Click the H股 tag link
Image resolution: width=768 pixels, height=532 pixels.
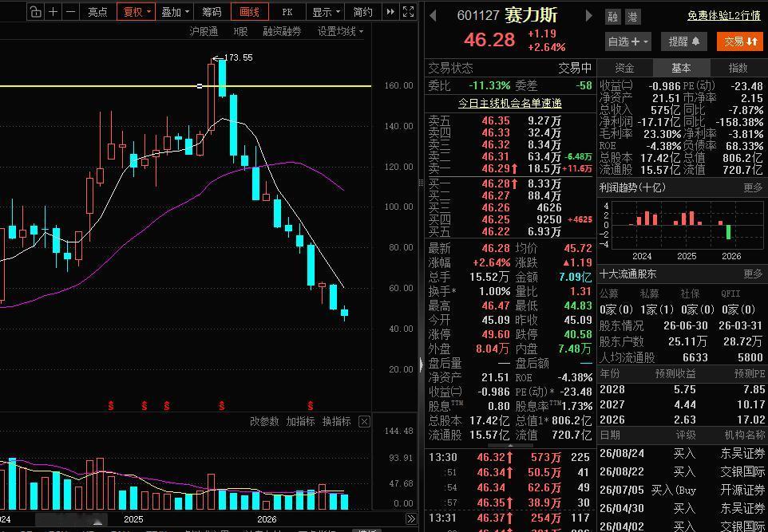point(240,31)
